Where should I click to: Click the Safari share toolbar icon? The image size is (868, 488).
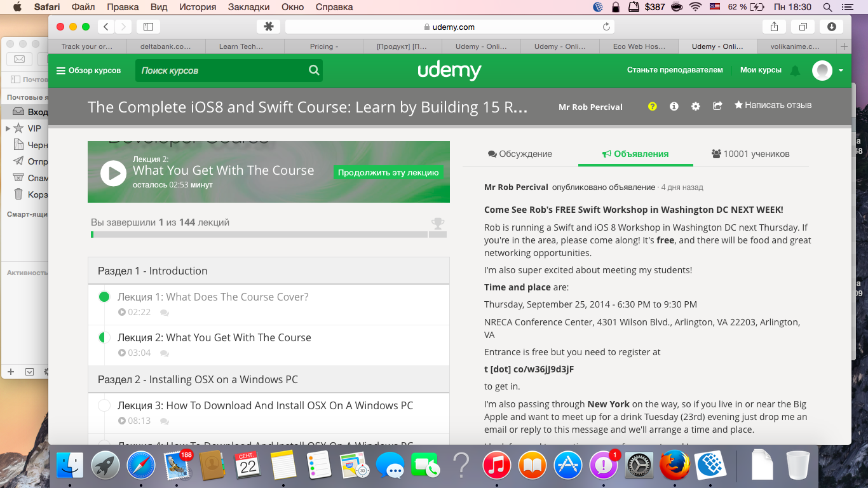pyautogui.click(x=774, y=27)
